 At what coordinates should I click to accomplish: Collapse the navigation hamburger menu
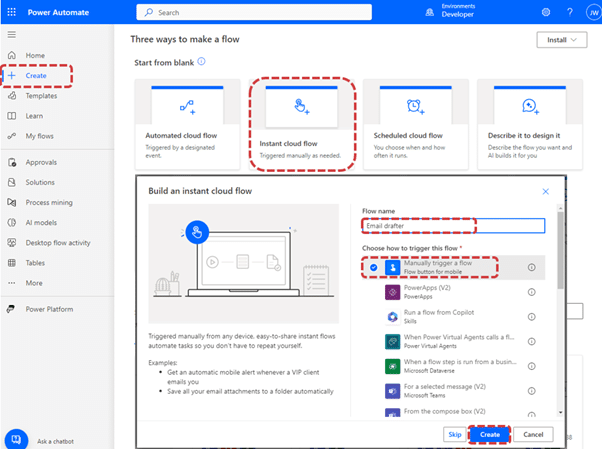click(x=12, y=35)
